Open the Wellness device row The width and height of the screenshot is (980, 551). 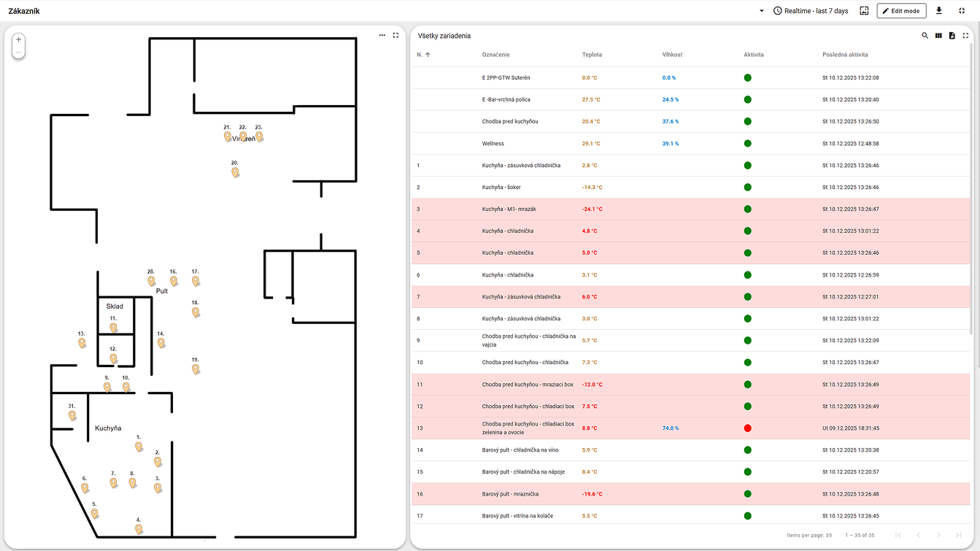(x=493, y=144)
